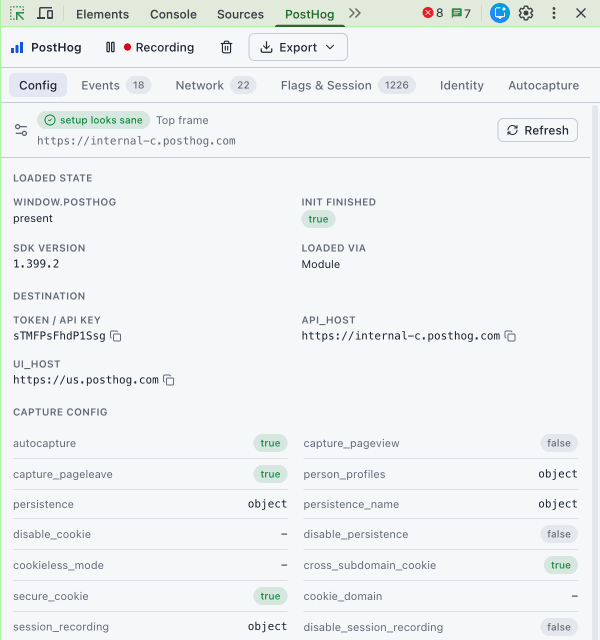600x640 pixels.
Task: Open the Export dropdown
Action: 298,47
